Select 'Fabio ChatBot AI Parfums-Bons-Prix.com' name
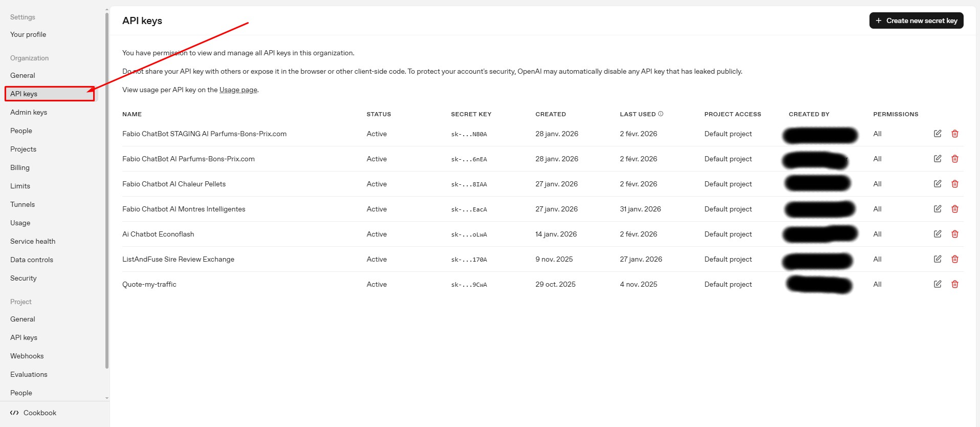The width and height of the screenshot is (980, 427). click(188, 159)
